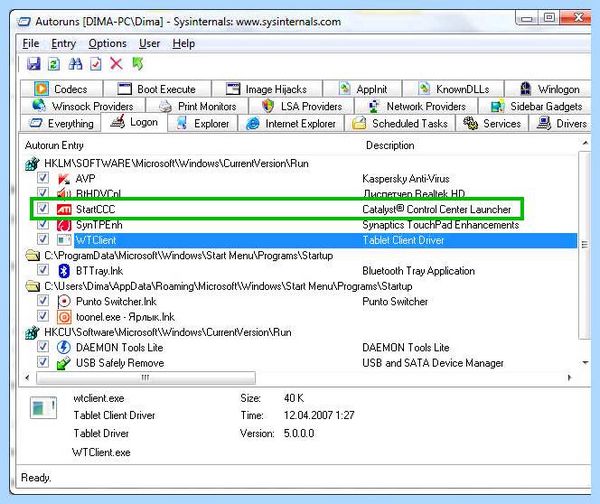This screenshot has width=600, height=504.
Task: Switch to the Internet Explorer tab
Action: pos(291,124)
